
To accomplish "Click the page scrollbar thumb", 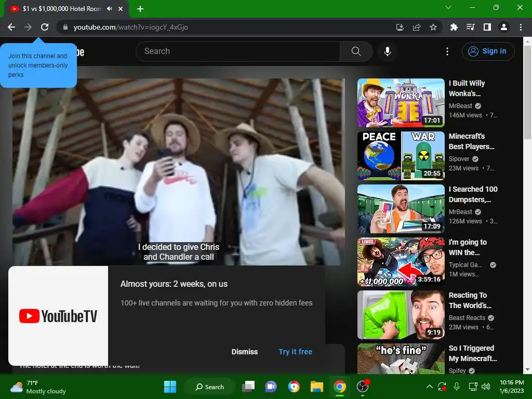I will [527, 92].
